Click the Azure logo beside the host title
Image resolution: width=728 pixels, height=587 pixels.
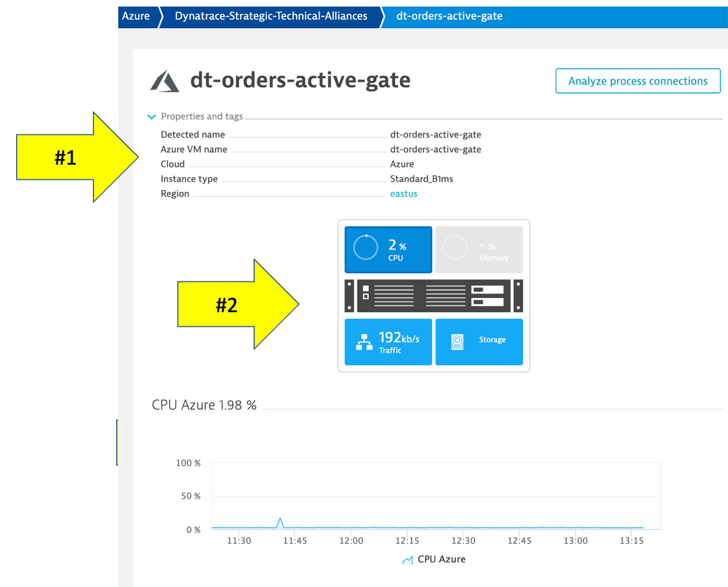coord(165,81)
